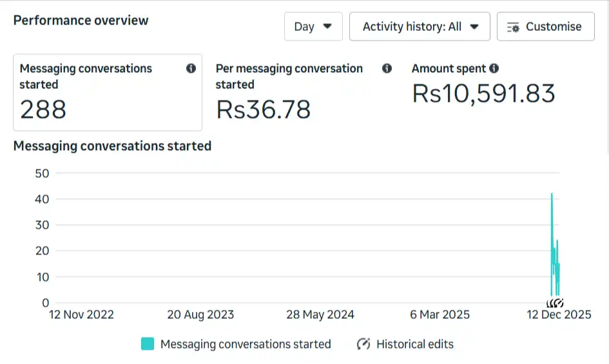The image size is (609, 364).
Task: Click info icon for Per messaging conversation started
Action: pyautogui.click(x=387, y=68)
